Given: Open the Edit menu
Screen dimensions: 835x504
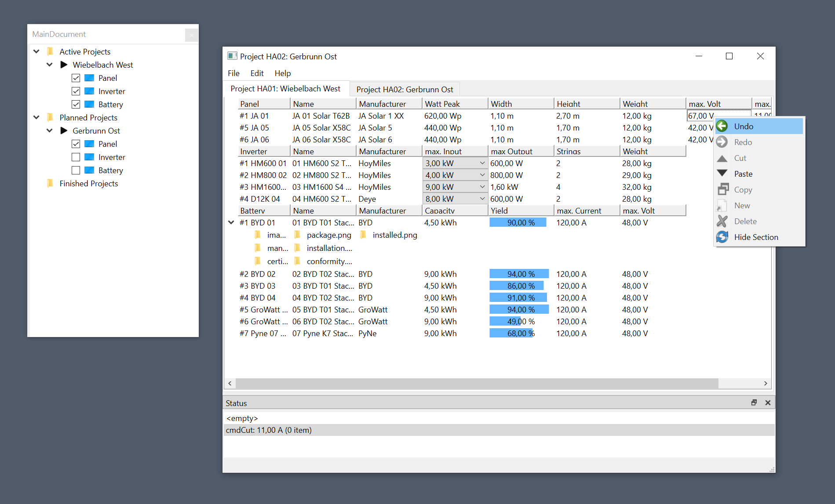Looking at the screenshot, I should click(x=257, y=73).
